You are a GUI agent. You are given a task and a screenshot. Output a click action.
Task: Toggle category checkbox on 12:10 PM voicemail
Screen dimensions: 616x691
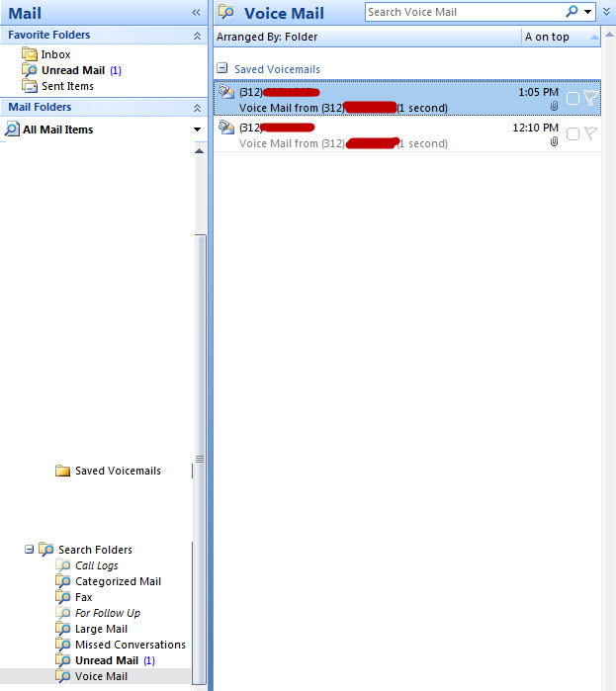pyautogui.click(x=572, y=133)
